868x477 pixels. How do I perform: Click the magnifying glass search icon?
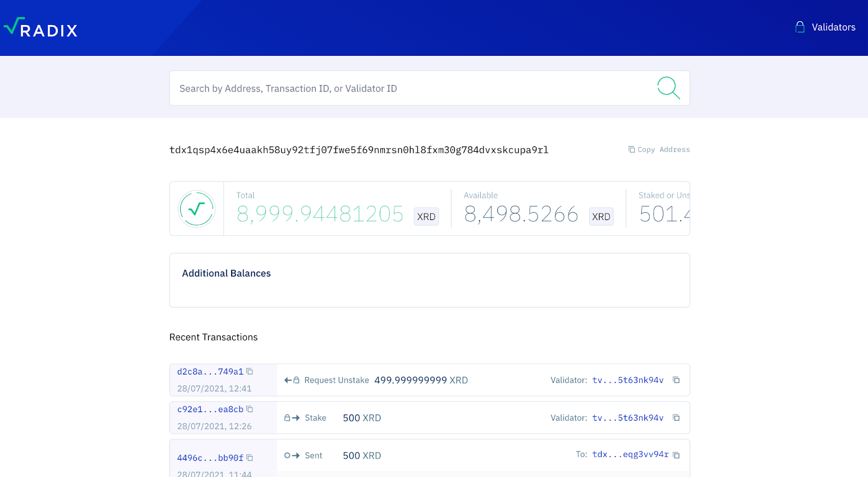(x=668, y=88)
